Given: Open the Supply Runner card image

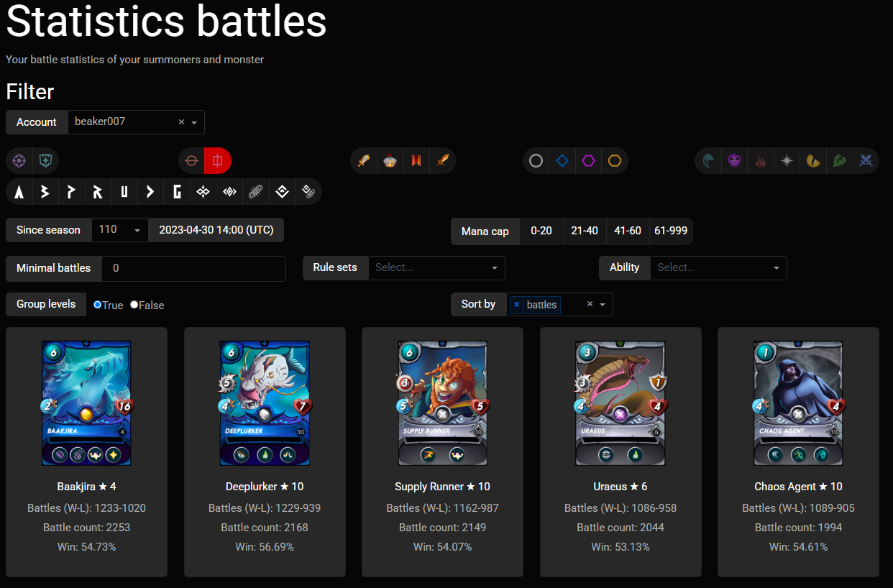Looking at the screenshot, I should click(x=442, y=403).
